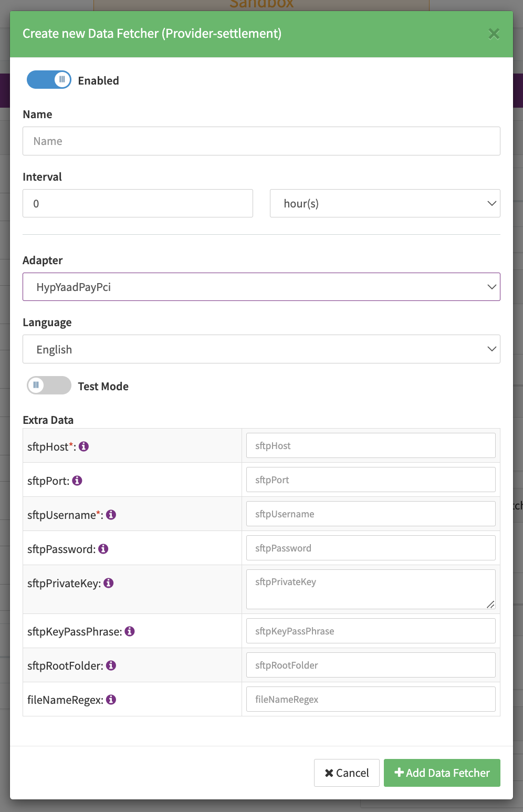The image size is (523, 812).
Task: Click the info icon for sftpPrivateKey
Action: point(109,583)
